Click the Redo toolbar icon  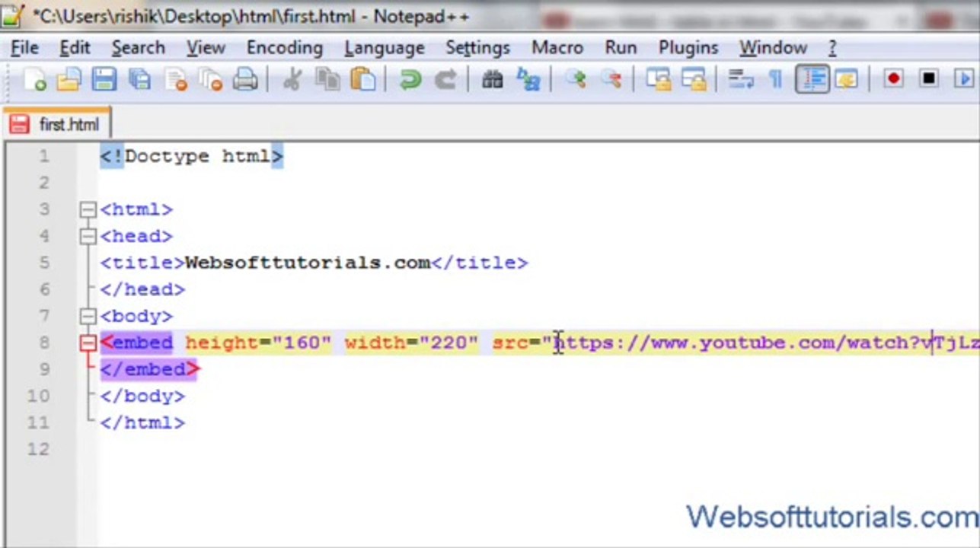pos(445,79)
